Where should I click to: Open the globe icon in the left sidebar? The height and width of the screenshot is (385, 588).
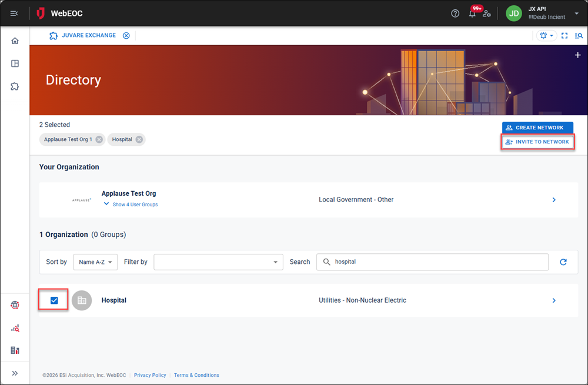click(x=15, y=305)
